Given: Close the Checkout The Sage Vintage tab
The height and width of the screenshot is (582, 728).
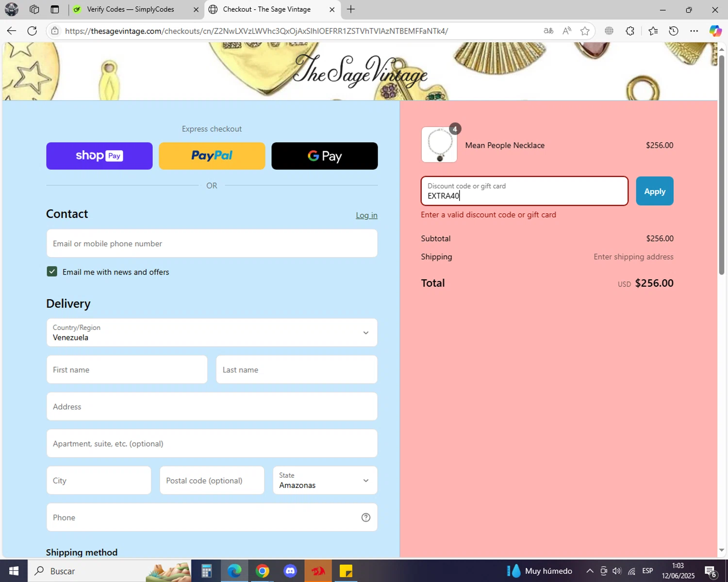Looking at the screenshot, I should 332,9.
